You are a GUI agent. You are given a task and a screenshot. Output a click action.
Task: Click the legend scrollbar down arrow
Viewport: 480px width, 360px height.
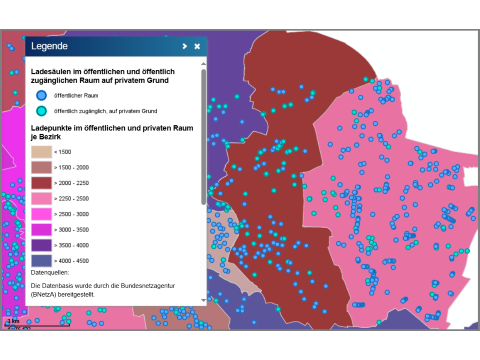(x=204, y=300)
